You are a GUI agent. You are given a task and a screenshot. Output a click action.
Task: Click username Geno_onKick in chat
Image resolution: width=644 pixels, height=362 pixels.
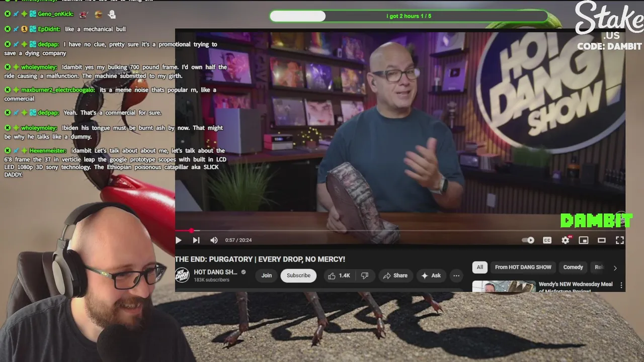click(x=55, y=14)
